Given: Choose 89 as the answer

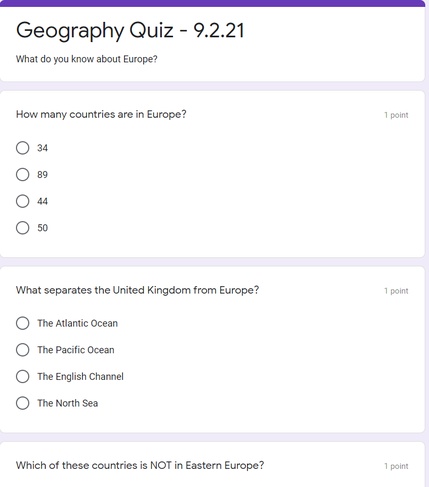Looking at the screenshot, I should pos(22,174).
